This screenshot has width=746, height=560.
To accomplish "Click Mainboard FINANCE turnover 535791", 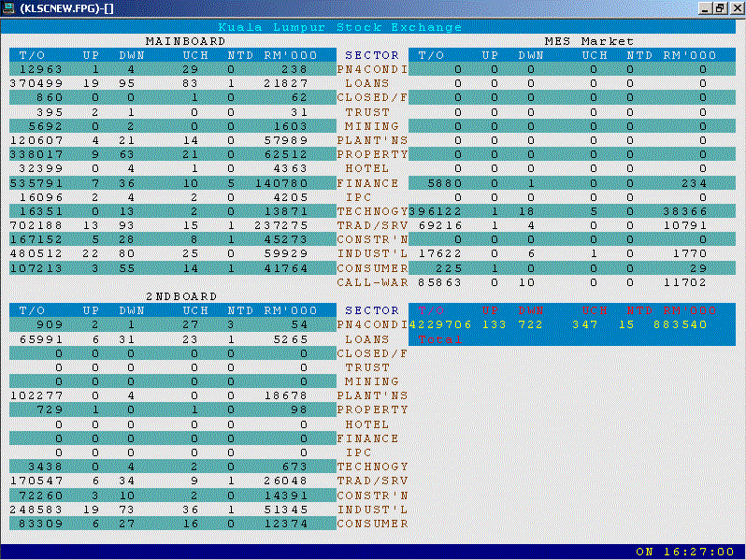I will coord(36,183).
